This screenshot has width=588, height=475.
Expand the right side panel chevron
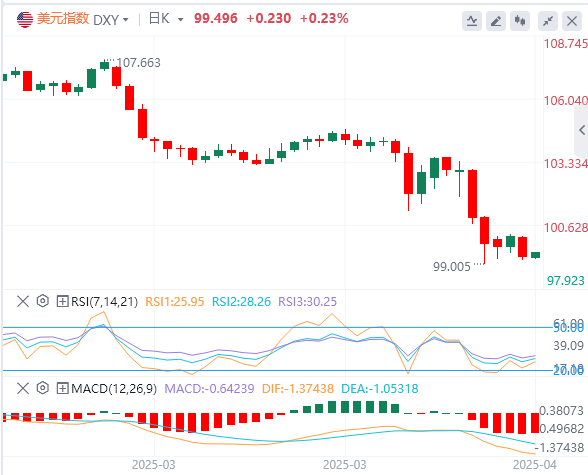(x=582, y=130)
